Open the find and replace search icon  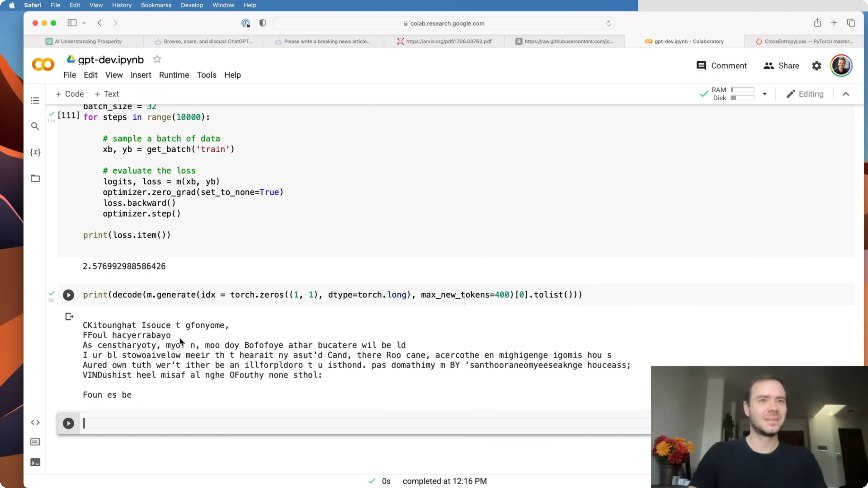pos(35,126)
